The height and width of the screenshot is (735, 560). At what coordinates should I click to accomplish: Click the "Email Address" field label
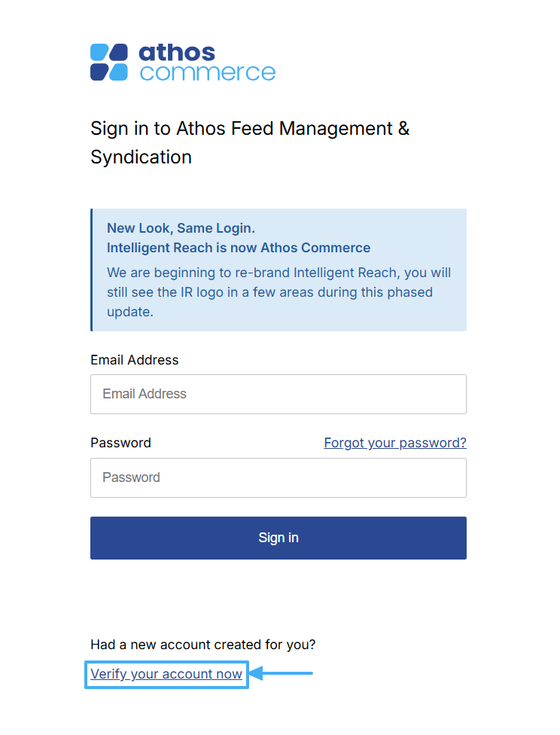click(x=135, y=360)
